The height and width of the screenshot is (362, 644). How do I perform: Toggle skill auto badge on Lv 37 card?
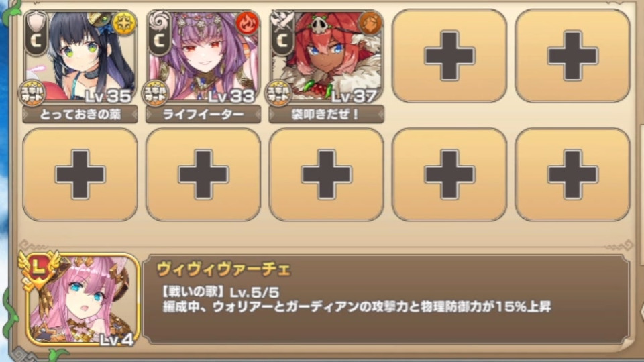[x=278, y=93]
